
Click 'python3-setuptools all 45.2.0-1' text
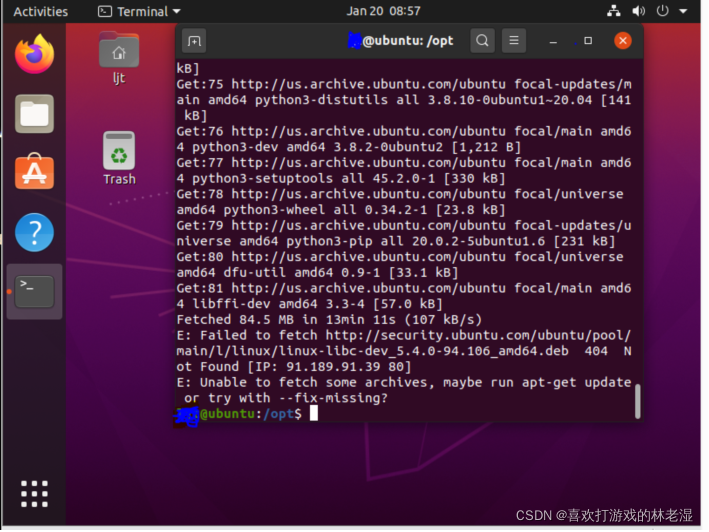tap(313, 179)
